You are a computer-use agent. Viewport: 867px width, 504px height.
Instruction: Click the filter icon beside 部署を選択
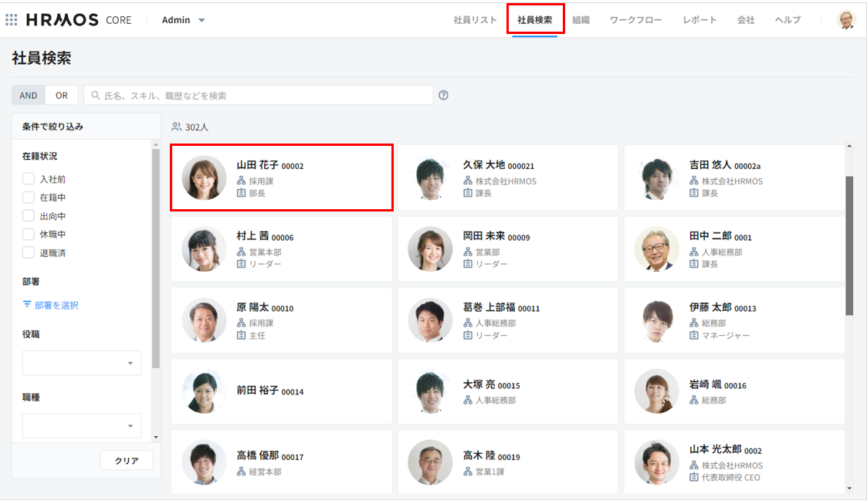click(x=27, y=305)
